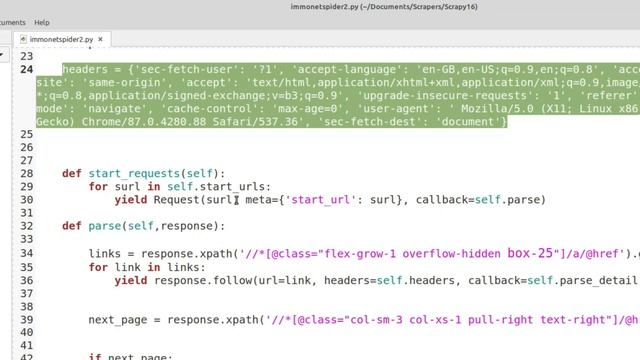Click 'col-sm-3' in the line 39 xpath
Image resolution: width=640 pixels, height=360 pixels.
(376, 320)
